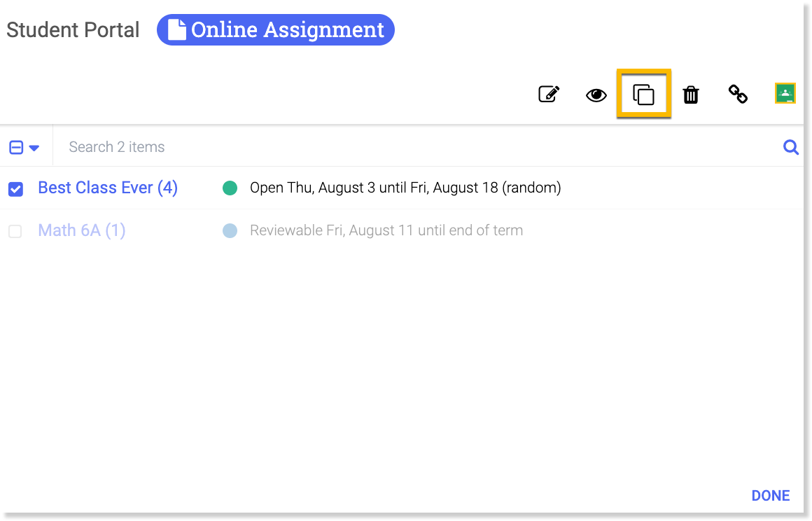
Task: Click the Google Classroom icon
Action: (x=785, y=94)
